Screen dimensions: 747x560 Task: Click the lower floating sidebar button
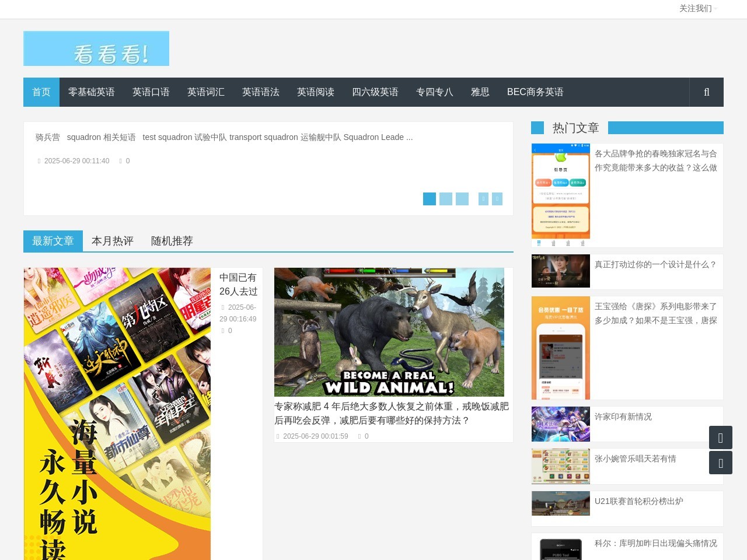(721, 462)
